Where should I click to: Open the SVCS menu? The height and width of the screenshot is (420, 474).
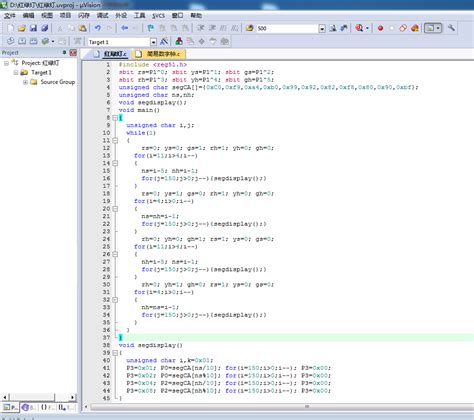click(158, 16)
